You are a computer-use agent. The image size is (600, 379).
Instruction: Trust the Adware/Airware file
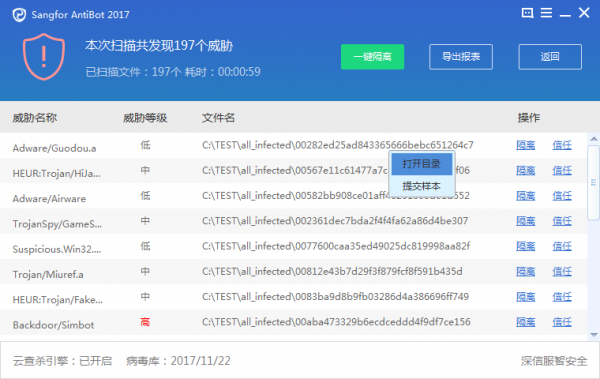[562, 196]
